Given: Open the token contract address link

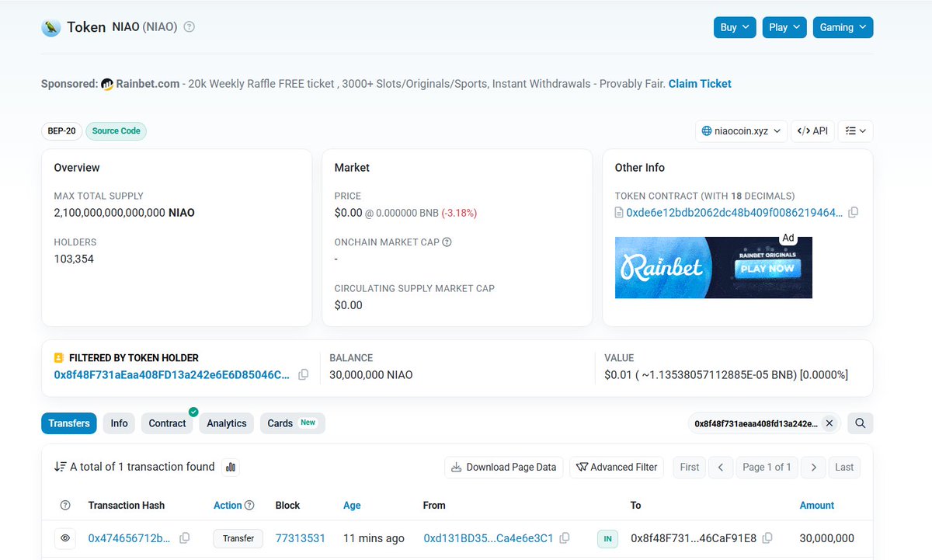Looking at the screenshot, I should point(735,212).
